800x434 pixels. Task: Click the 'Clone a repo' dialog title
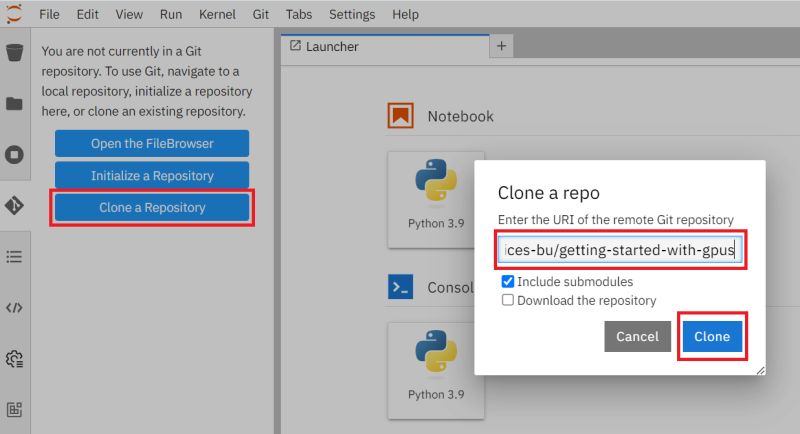(548, 193)
